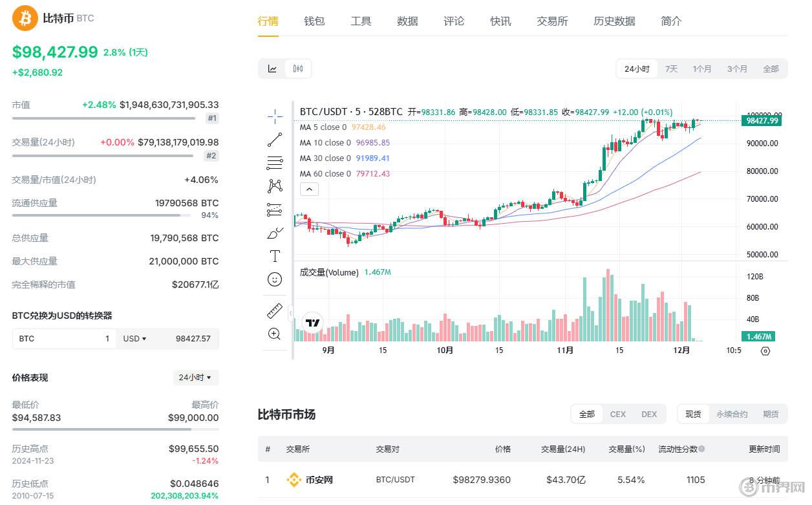The width and height of the screenshot is (812, 505).
Task: Open the USD currency dropdown
Action: (x=135, y=339)
